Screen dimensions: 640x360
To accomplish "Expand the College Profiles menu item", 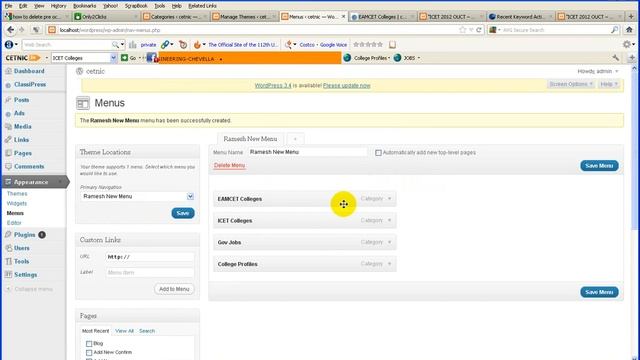I will click(389, 264).
